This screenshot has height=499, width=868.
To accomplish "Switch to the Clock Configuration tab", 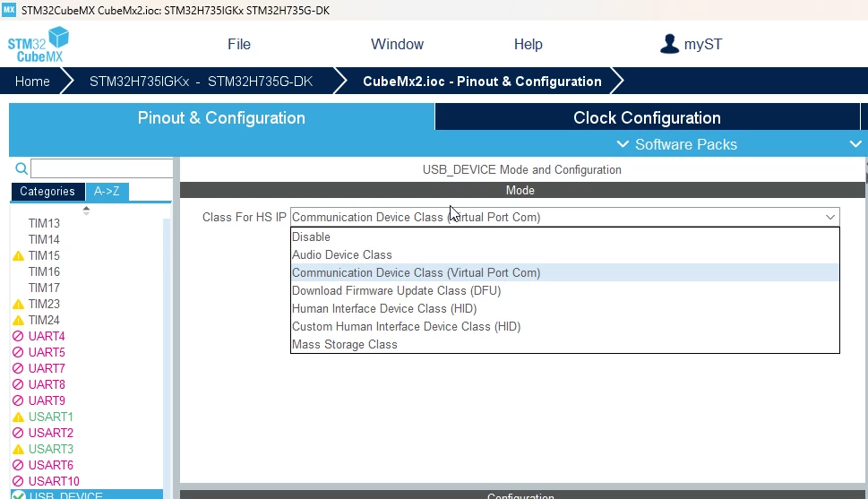I will (x=647, y=117).
